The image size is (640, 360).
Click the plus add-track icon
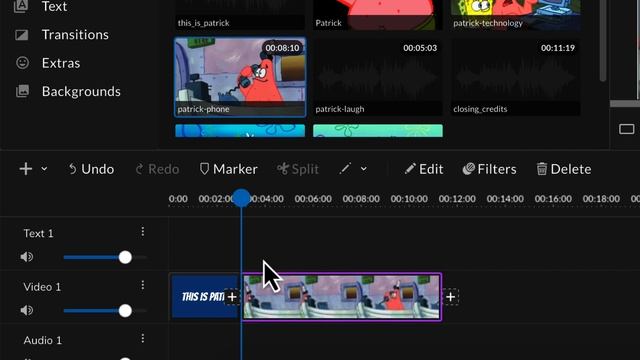(x=26, y=169)
